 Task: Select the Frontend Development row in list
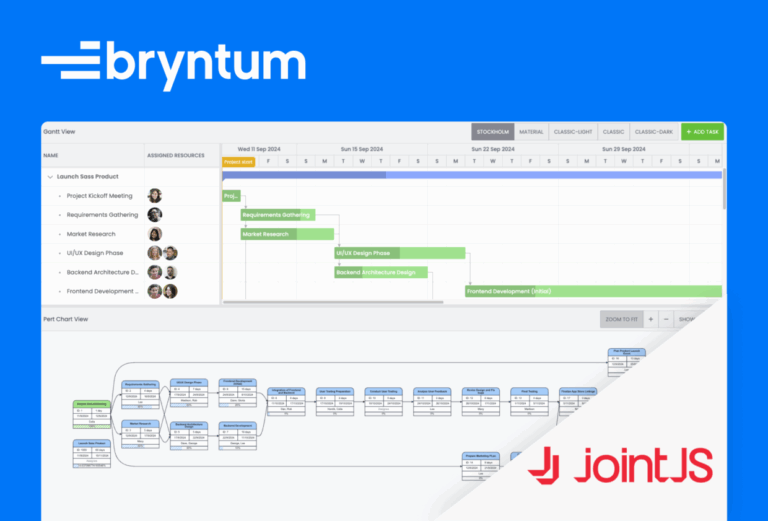click(131, 291)
